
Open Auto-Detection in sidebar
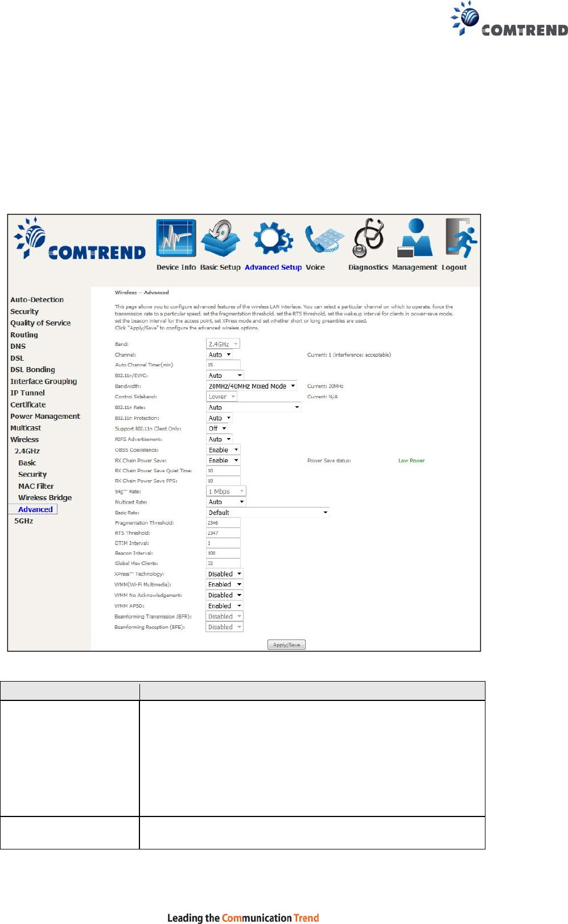click(x=37, y=300)
